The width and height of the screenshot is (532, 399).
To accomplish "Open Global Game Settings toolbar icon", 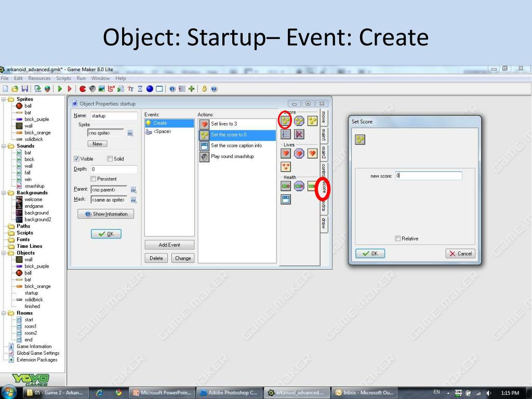I will click(182, 89).
